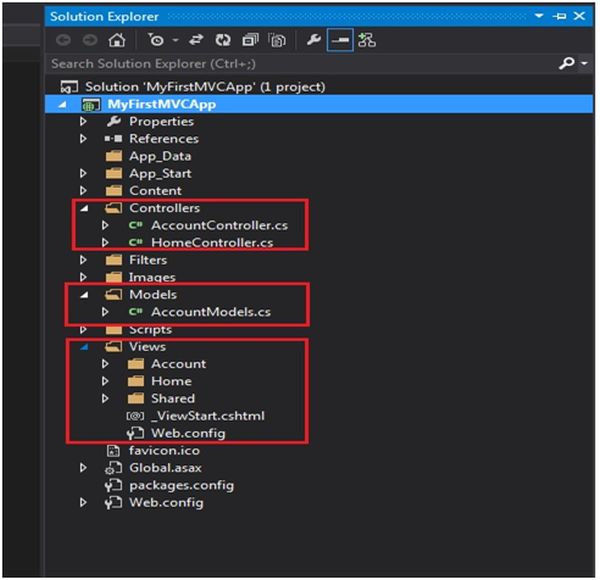
Task: Select the Scripts folder
Action: [x=150, y=329]
